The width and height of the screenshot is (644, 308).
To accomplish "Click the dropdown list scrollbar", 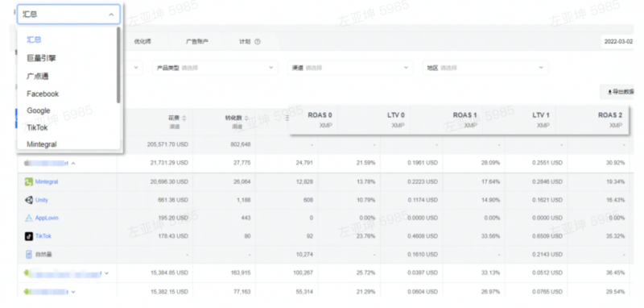I will click(118, 65).
